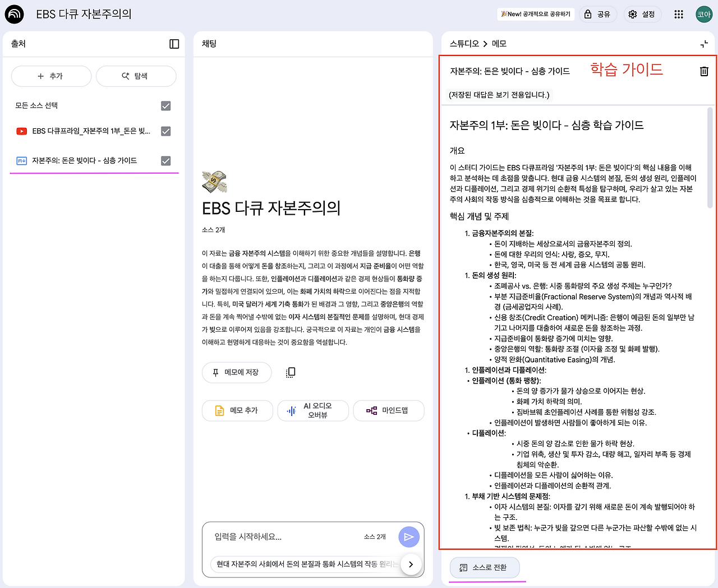Open the Google apps grid
Viewport: 718px width, 588px height.
click(x=679, y=14)
